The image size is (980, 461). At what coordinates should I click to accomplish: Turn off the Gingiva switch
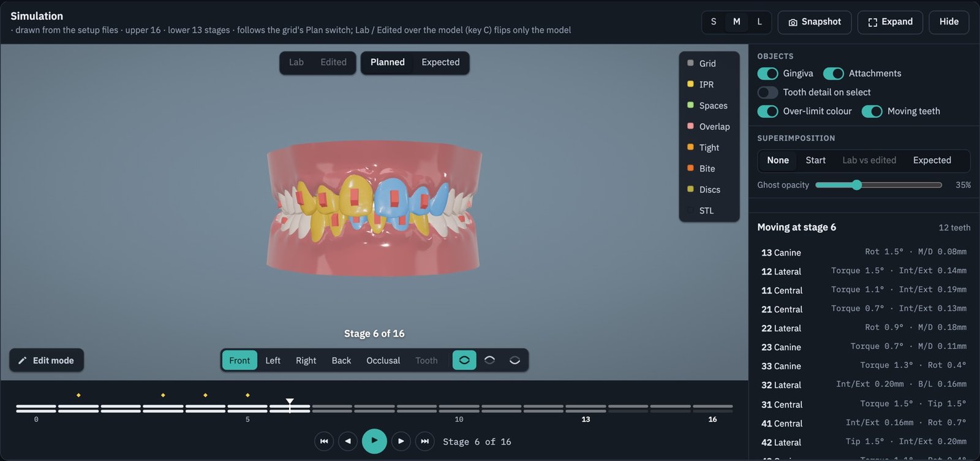coord(767,74)
